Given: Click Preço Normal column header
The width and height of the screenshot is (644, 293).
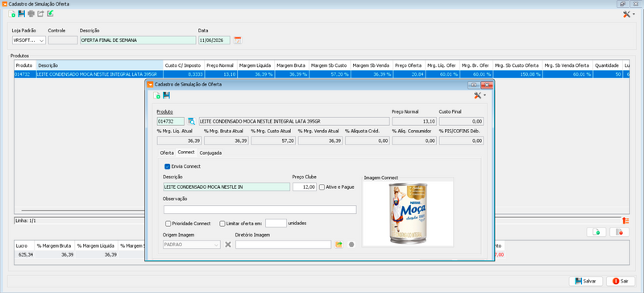Looking at the screenshot, I should click(221, 65).
